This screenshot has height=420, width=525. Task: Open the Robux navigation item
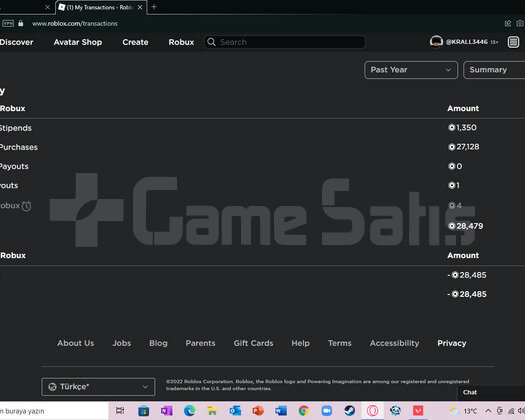coord(181,42)
